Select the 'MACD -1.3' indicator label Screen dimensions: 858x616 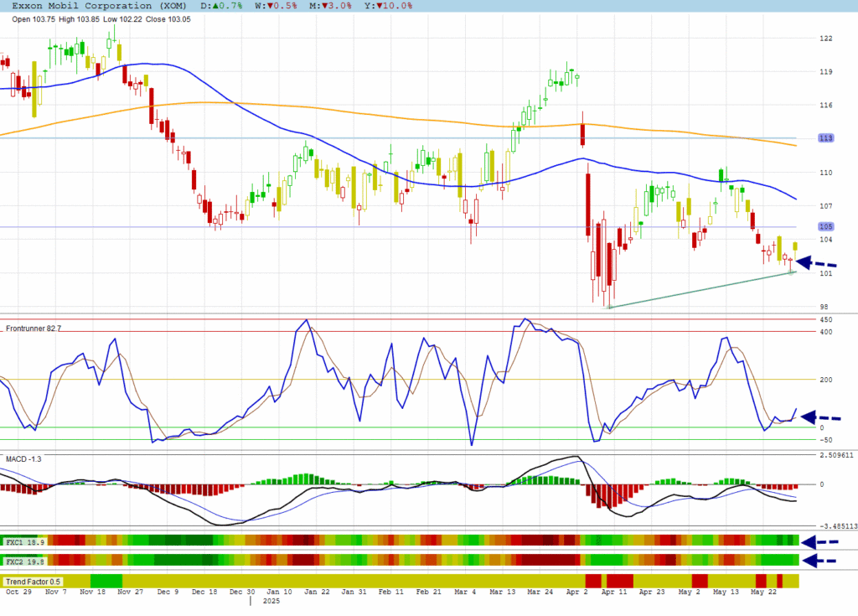(23, 458)
